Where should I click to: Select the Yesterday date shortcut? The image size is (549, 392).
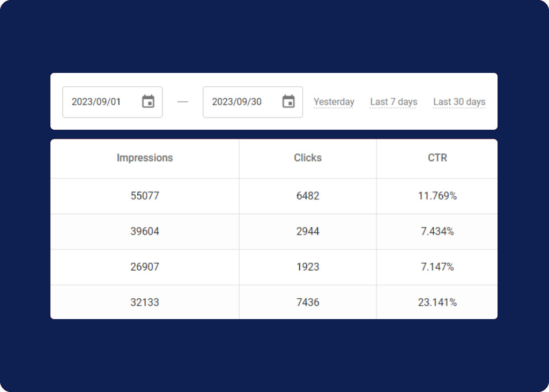[x=333, y=102]
